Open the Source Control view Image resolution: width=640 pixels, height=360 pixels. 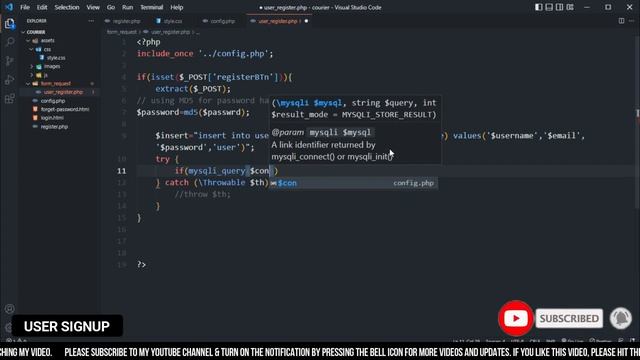click(10, 61)
